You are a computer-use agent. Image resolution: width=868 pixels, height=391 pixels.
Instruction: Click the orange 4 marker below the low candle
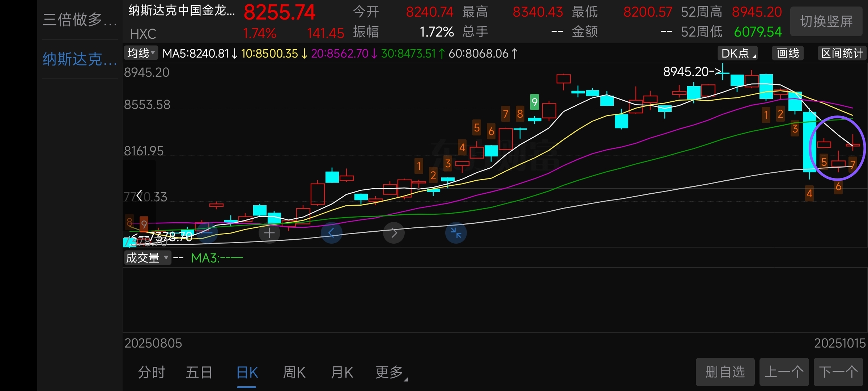tap(809, 194)
